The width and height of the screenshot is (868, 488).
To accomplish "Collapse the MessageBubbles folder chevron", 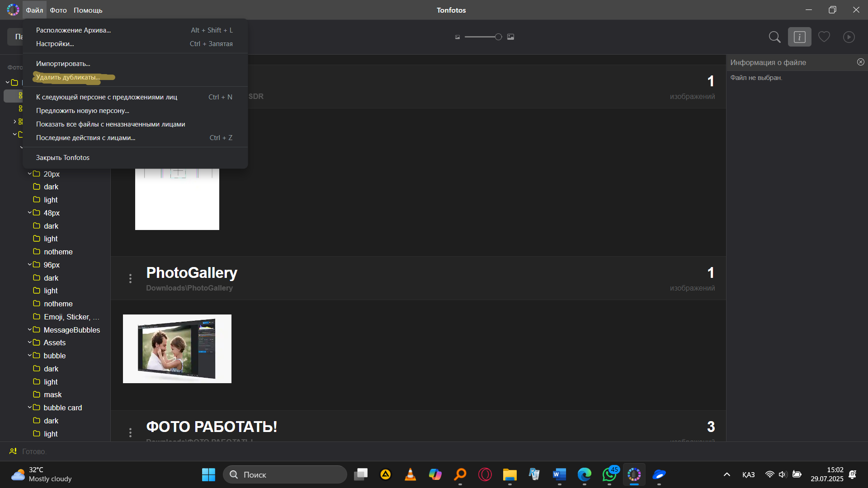I will (x=29, y=330).
